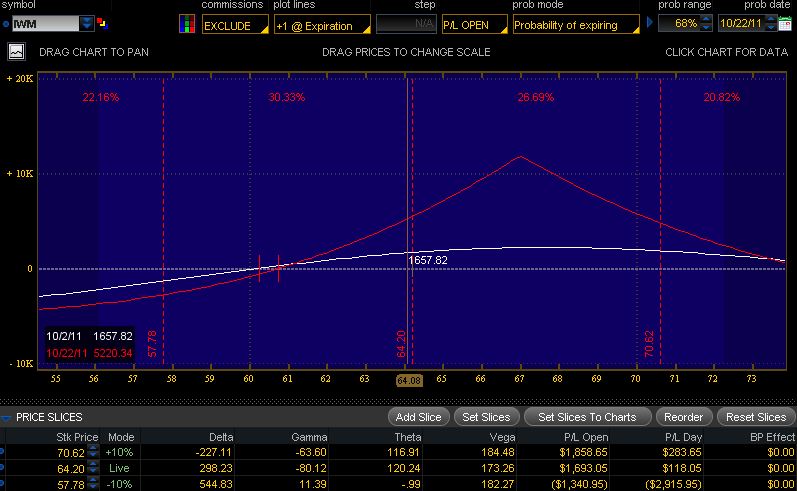The height and width of the screenshot is (491, 797).
Task: Click the P/L Open value $1,858.65
Action: coord(584,452)
